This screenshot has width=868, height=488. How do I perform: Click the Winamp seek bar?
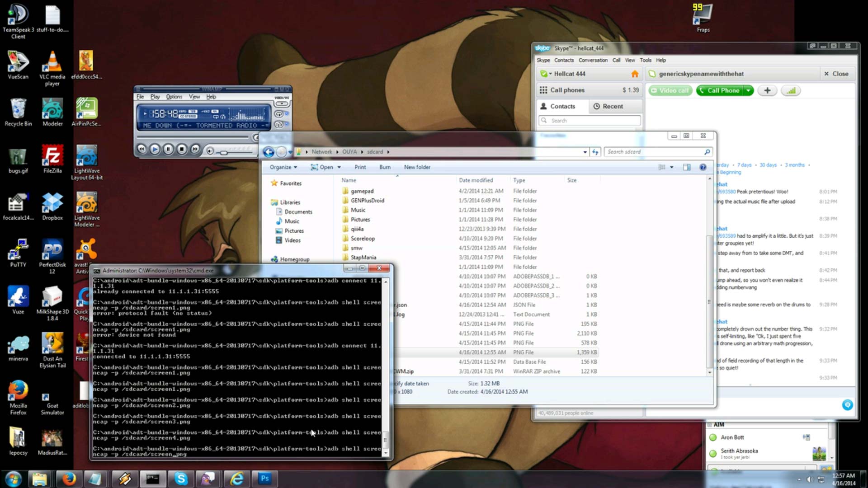click(x=193, y=137)
